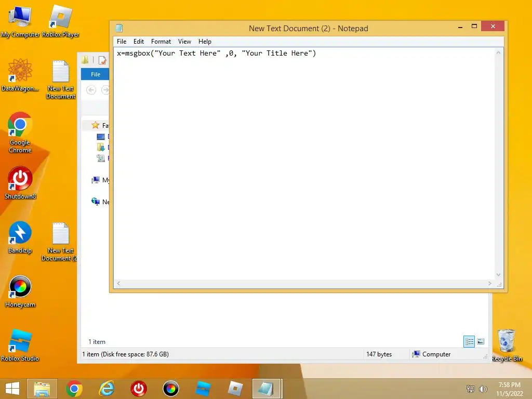Open the Notepad Format menu
532x399 pixels.
click(x=161, y=42)
